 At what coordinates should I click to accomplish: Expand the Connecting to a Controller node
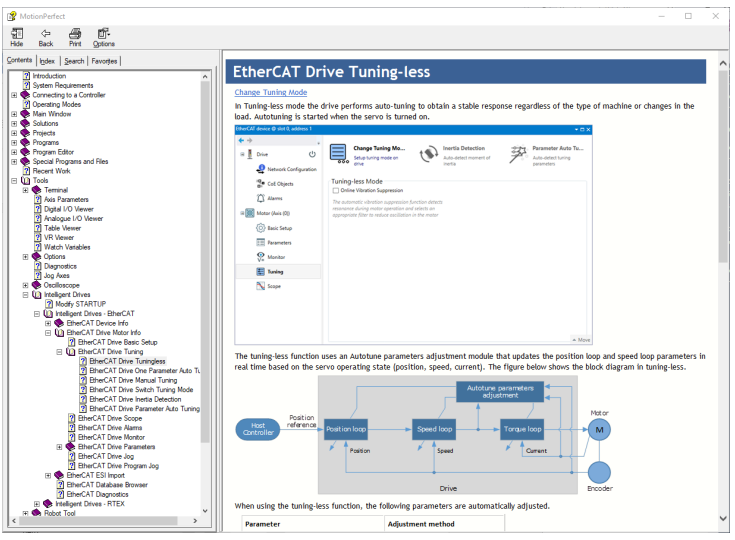(14, 95)
